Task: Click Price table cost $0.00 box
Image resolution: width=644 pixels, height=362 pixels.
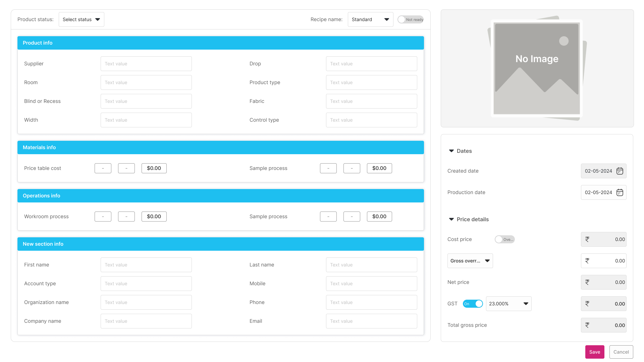Action: click(154, 168)
